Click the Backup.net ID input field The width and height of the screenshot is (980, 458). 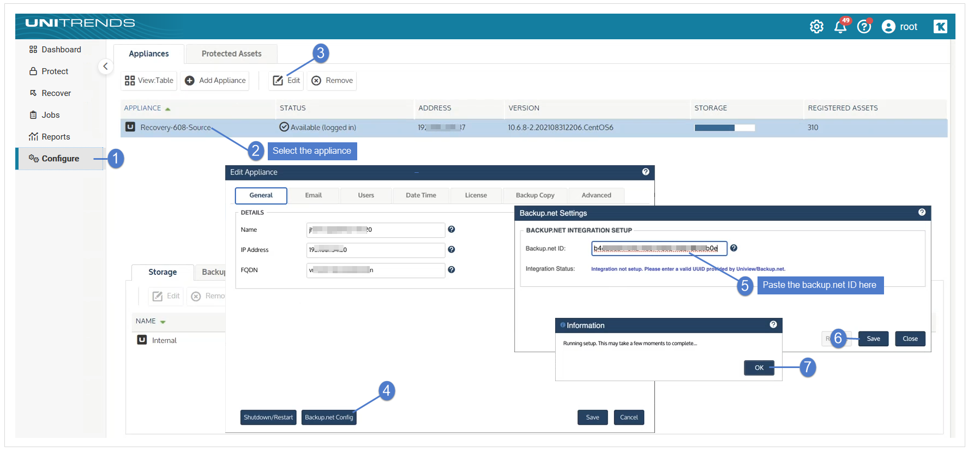tap(659, 249)
